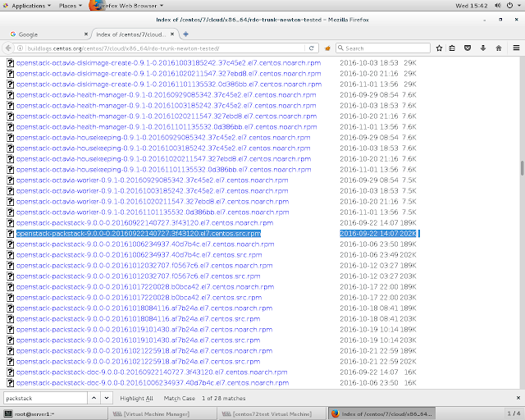This screenshot has width=525, height=420.
Task: Reload the page with the refresh icon
Action: 312,48
